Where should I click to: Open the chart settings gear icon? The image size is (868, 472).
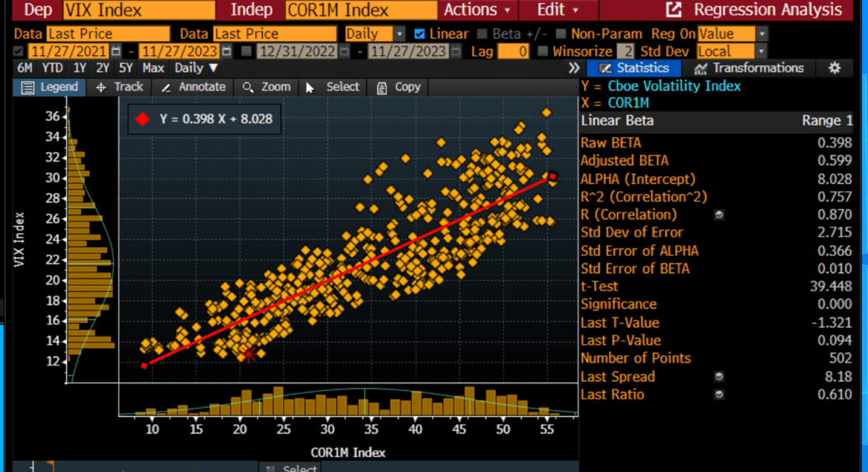[834, 69]
